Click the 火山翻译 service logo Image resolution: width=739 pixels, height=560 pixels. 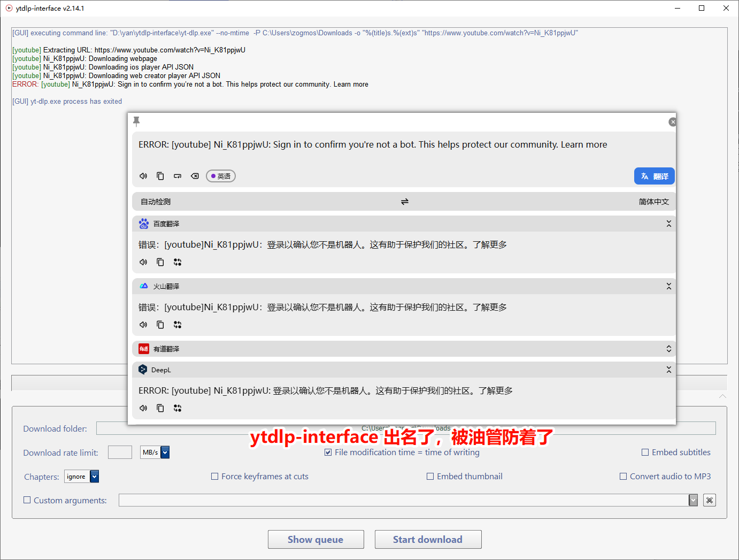143,286
